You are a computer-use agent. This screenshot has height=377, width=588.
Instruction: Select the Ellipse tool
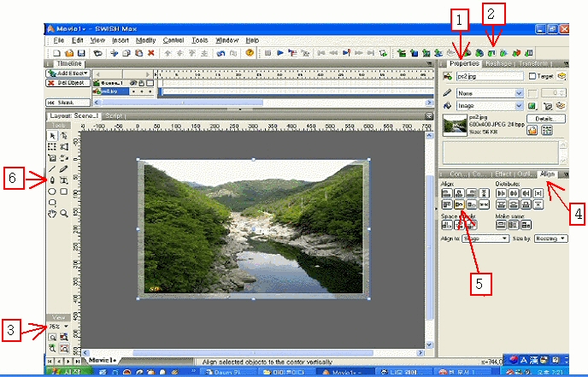pos(52,191)
